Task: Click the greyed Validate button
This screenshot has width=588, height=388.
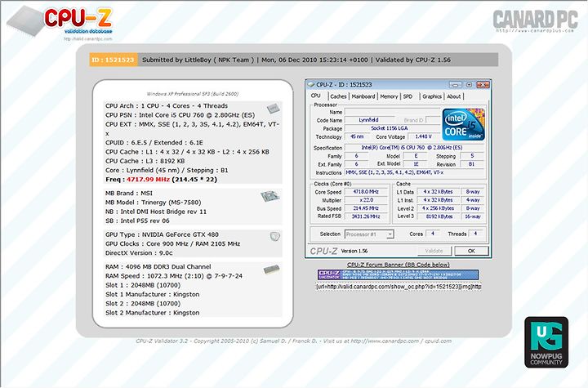Action: [434, 251]
